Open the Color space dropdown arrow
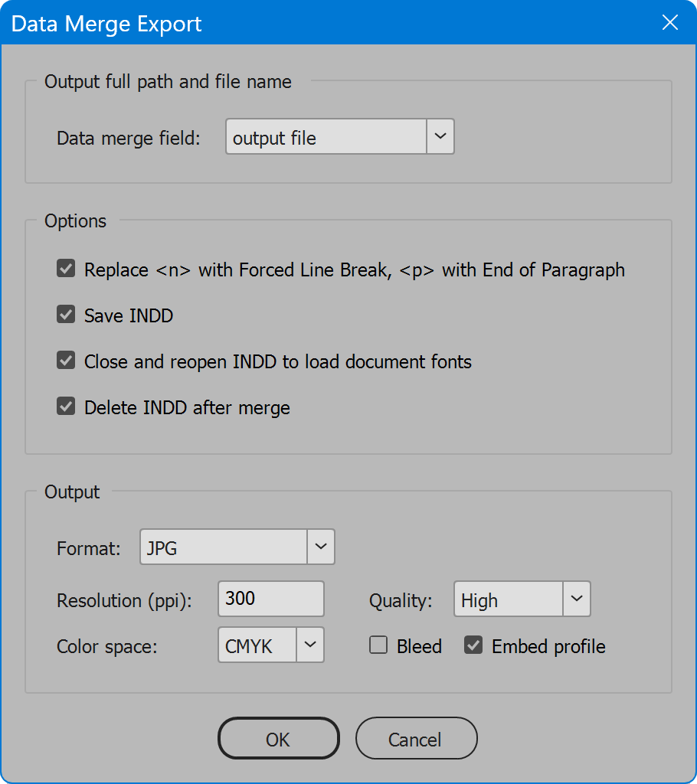 (309, 645)
